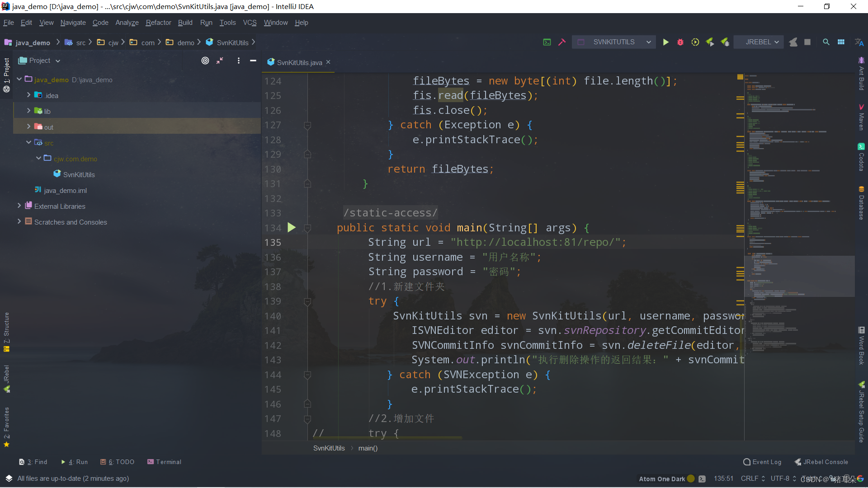Open Search Everywhere magnifier icon
868x488 pixels.
[x=826, y=42]
